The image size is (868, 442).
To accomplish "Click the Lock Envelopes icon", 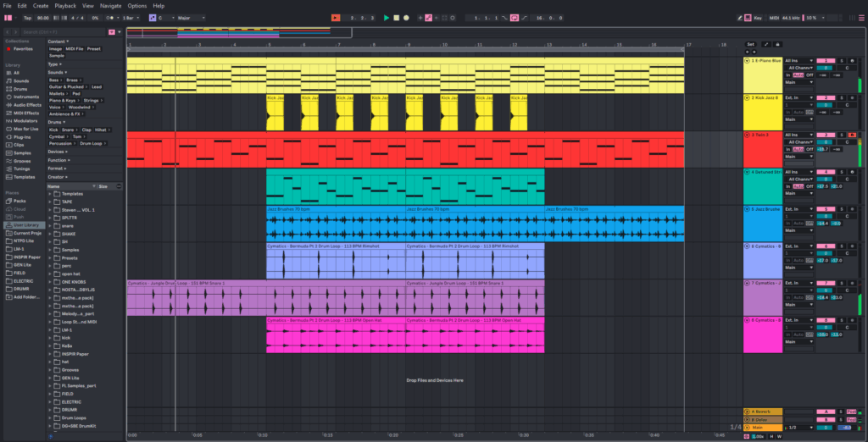I will click(778, 43).
